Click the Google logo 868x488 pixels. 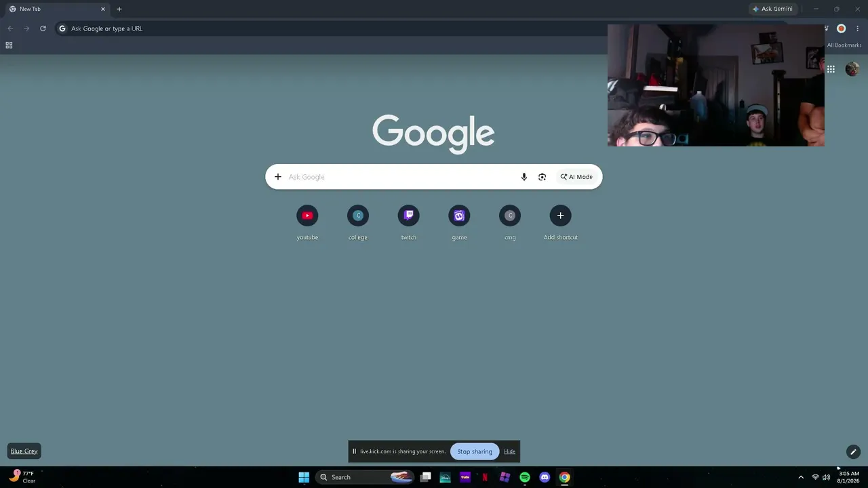pos(433,134)
